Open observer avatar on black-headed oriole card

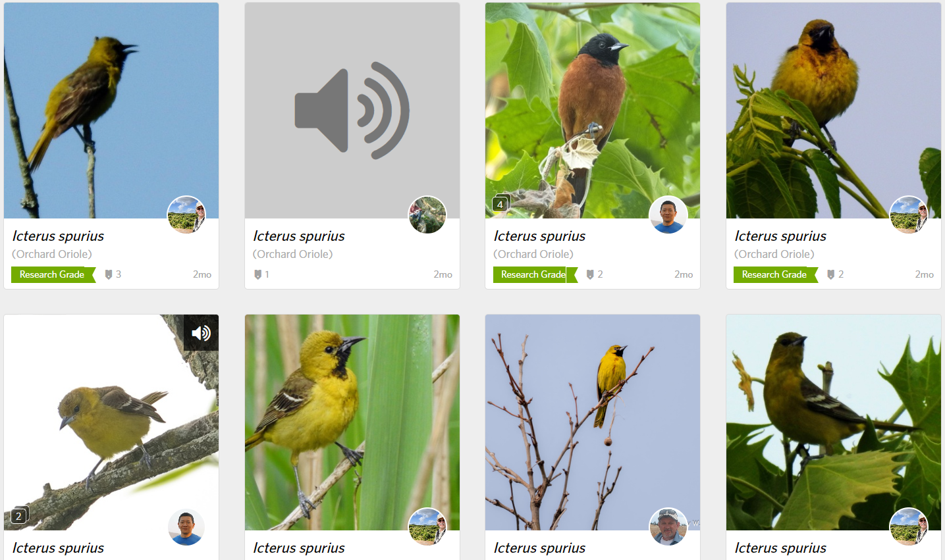click(668, 215)
